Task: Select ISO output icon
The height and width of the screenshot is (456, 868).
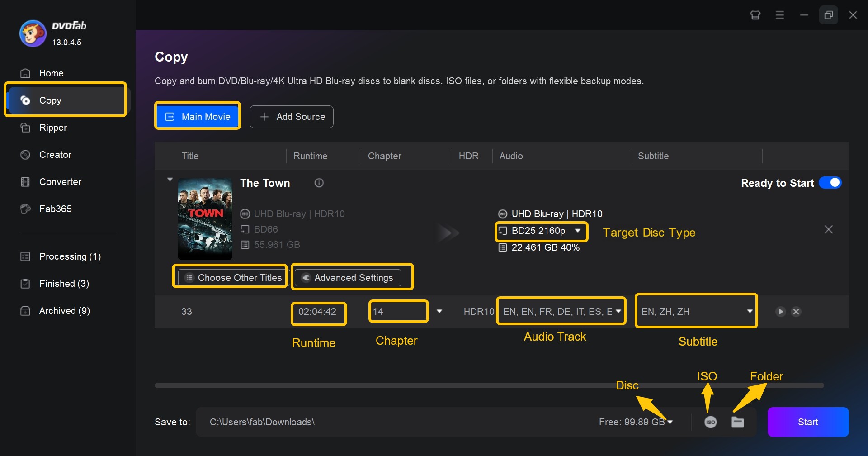Action: (x=711, y=422)
